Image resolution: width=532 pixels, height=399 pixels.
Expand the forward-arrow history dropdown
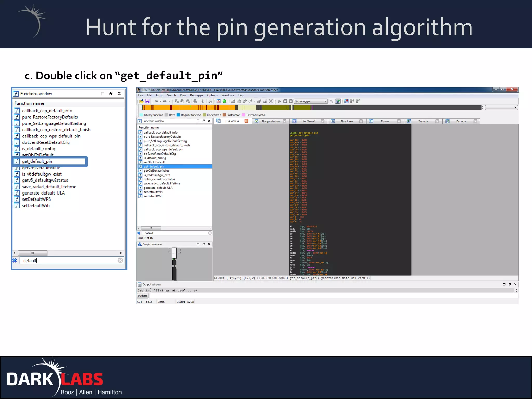[169, 101]
